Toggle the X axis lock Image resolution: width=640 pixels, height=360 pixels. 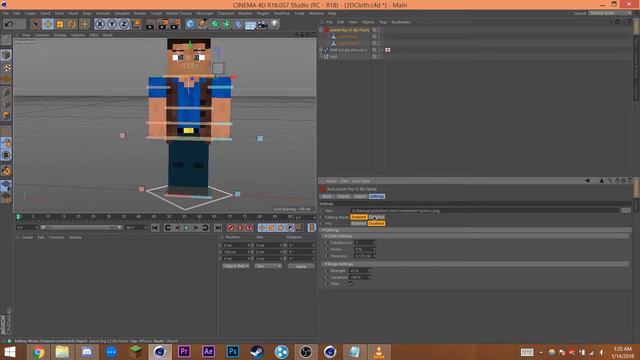point(100,24)
